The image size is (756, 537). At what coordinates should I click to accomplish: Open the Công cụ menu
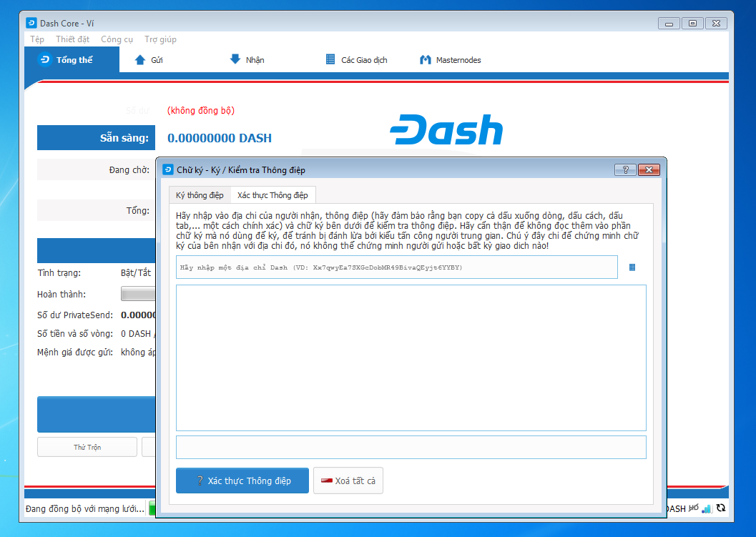pyautogui.click(x=117, y=39)
